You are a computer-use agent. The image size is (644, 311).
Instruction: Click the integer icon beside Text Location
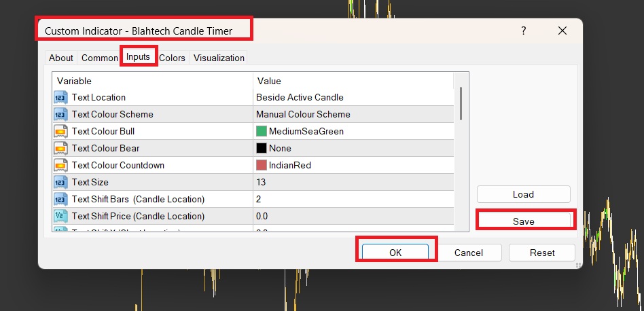[60, 98]
